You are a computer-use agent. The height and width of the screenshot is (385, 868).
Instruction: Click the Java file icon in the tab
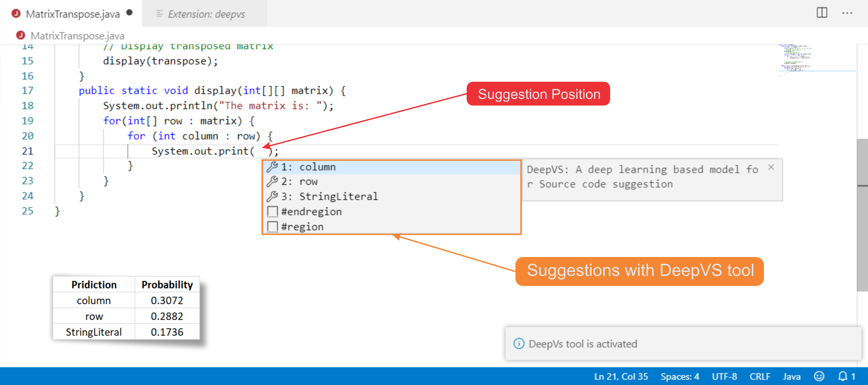(15, 13)
